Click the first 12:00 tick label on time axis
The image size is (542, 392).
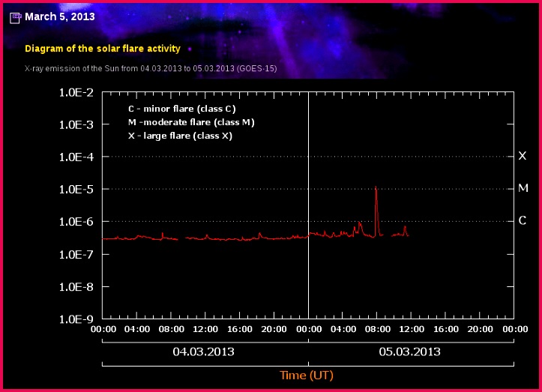[205, 329]
